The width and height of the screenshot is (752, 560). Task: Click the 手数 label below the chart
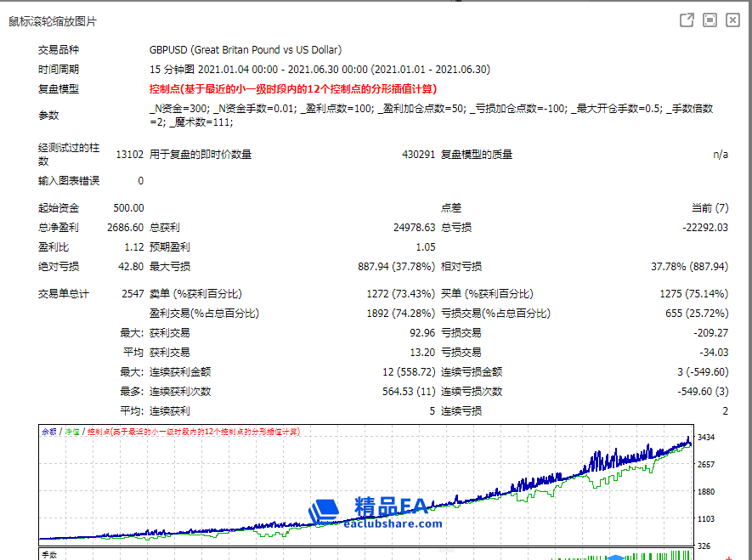point(49,555)
